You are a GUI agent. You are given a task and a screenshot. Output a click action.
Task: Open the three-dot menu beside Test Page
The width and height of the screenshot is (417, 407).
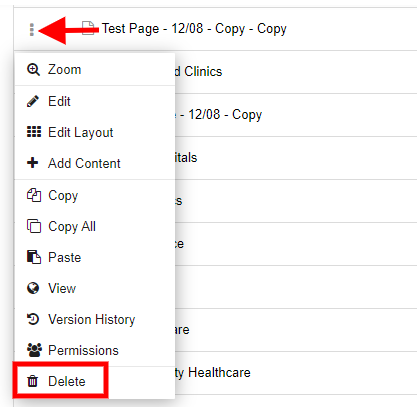[32, 30]
